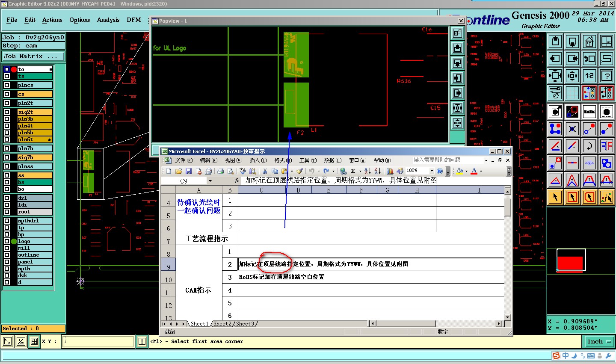
Task: Select the yellow arrow pointer tool
Action: pos(555,197)
